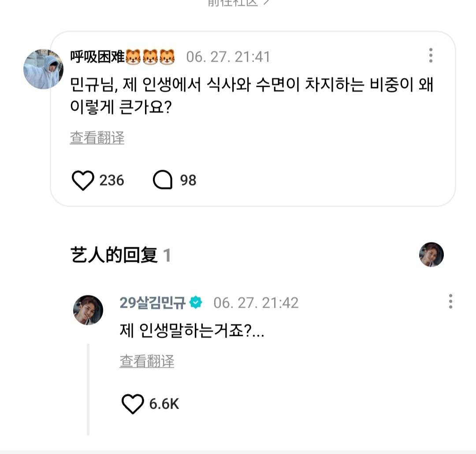
Task: Tap the 236 likes count
Action: 112,180
